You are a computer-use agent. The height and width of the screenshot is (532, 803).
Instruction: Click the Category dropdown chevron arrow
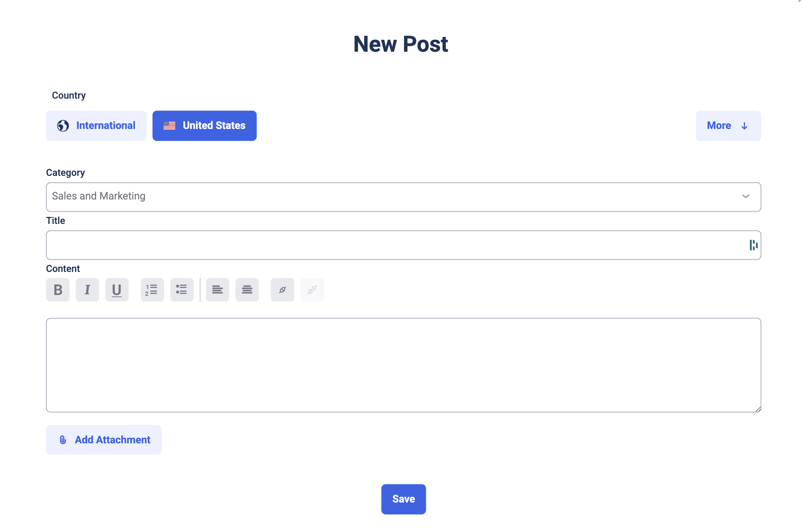pos(746,197)
